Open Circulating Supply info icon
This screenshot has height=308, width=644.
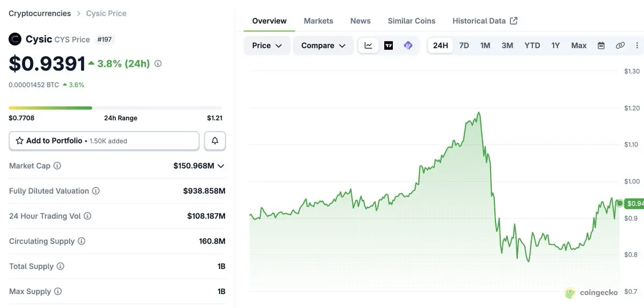pyautogui.click(x=82, y=241)
